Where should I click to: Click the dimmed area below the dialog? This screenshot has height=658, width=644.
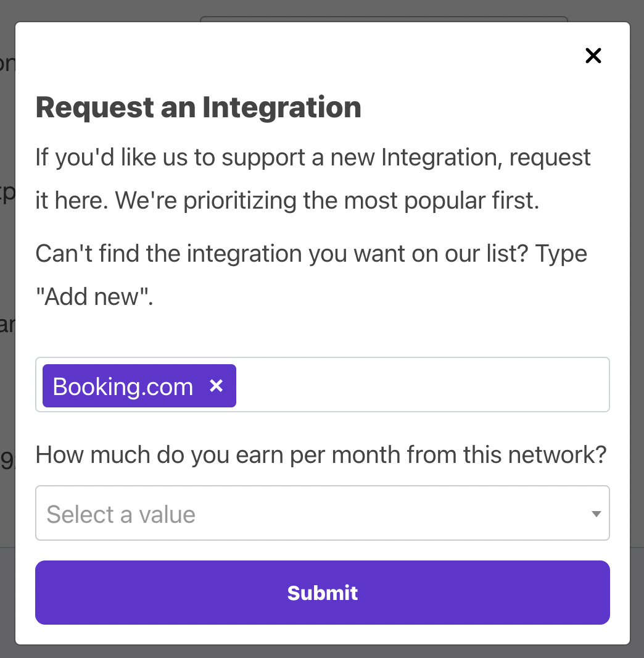coord(322,651)
